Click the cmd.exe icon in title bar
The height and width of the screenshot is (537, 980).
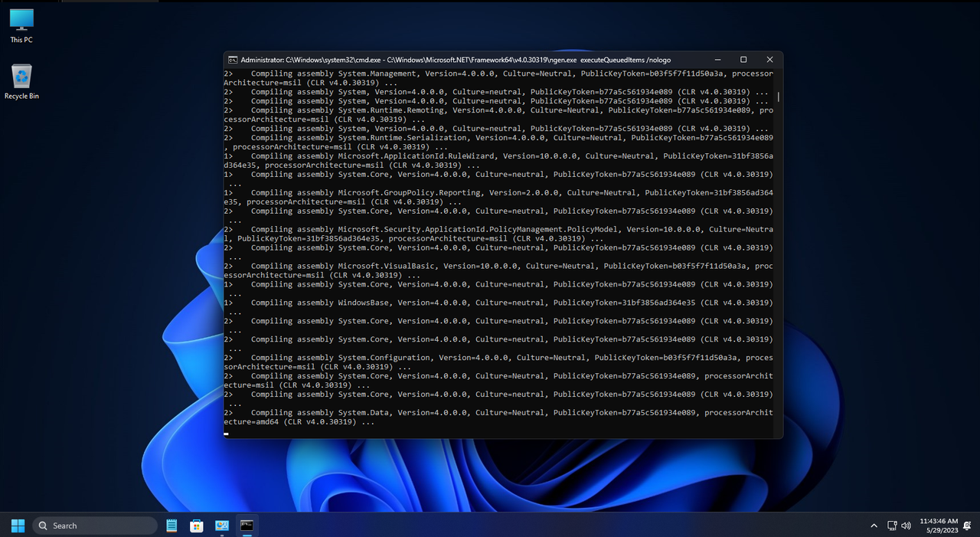click(232, 59)
